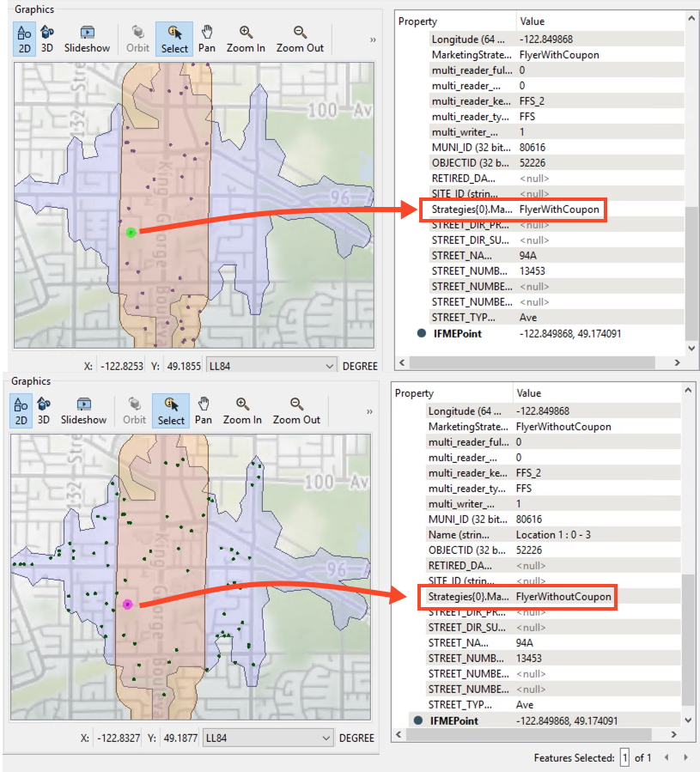
Task: Select the Pan tool in the top toolbar
Action: click(206, 39)
